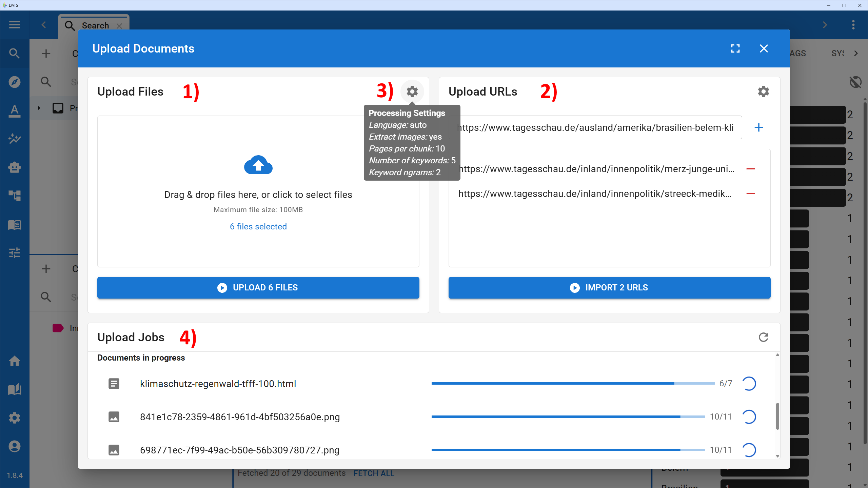Click the Documents in progress heading
Screen dimensions: 868x488
coord(141,358)
